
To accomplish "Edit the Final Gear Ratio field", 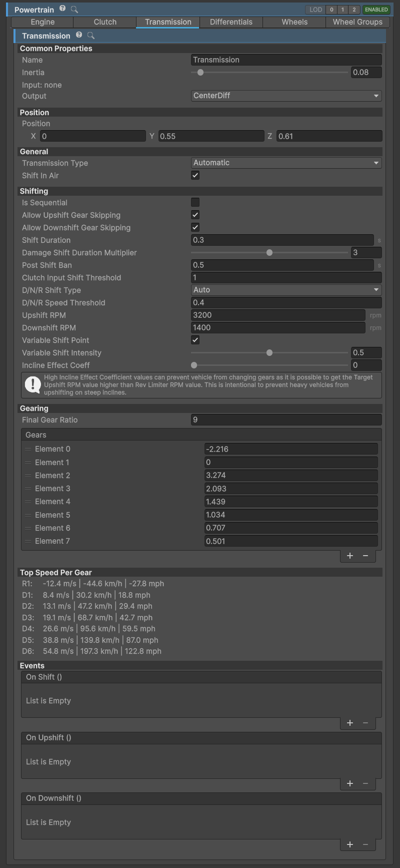I will [286, 420].
